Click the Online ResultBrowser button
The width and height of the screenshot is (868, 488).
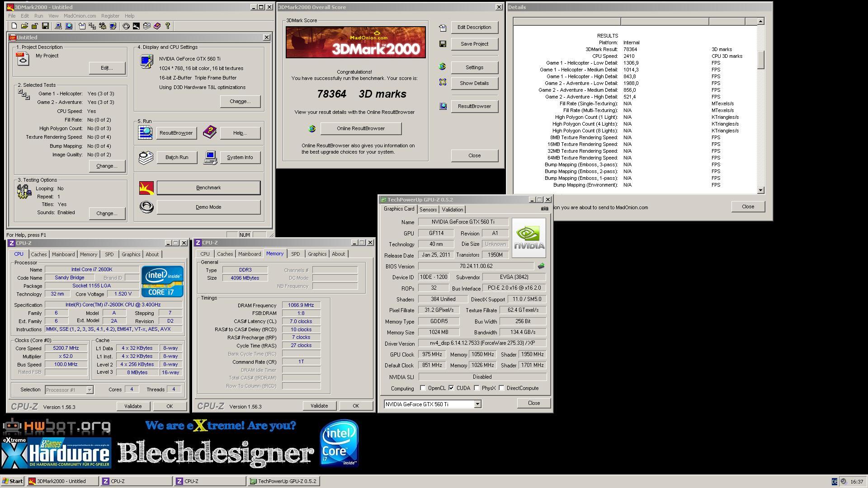(361, 128)
